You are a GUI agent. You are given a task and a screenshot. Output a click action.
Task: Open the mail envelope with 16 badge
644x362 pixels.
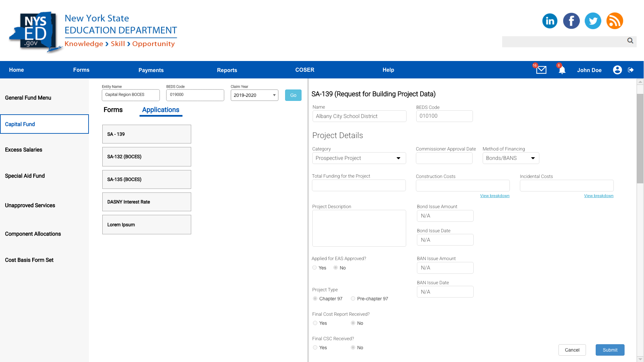[x=541, y=70]
